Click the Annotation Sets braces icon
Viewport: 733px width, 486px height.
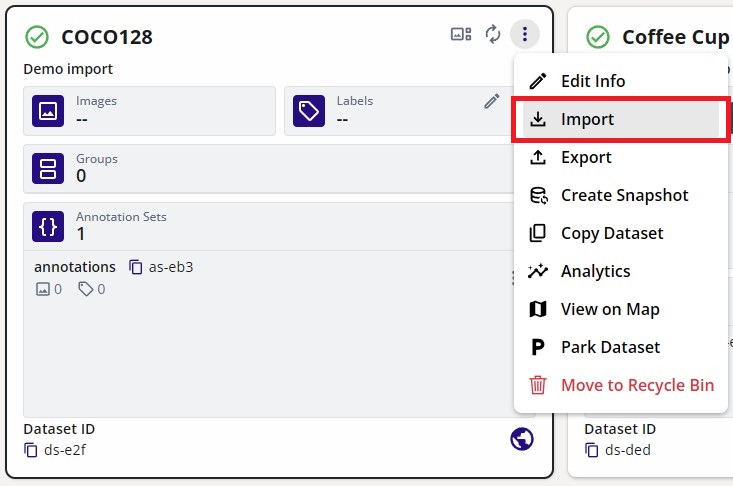click(48, 227)
